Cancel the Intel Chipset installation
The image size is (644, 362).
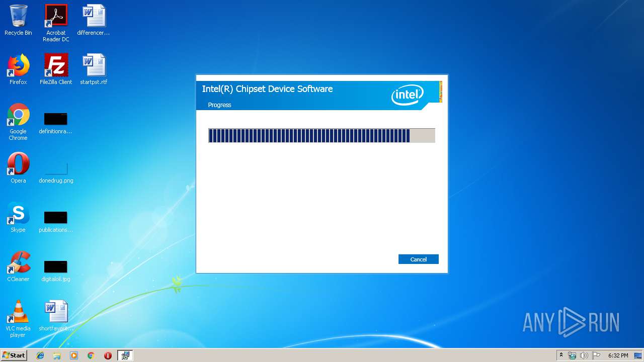coord(418,259)
